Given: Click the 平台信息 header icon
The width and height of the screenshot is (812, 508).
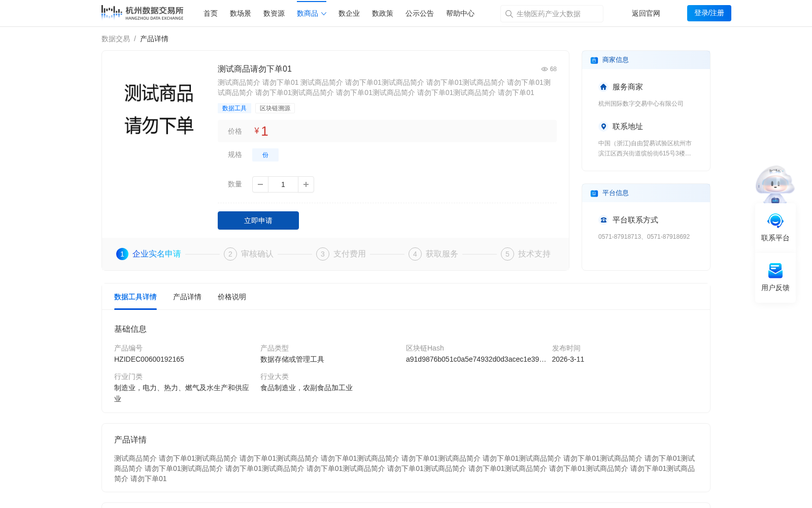Looking at the screenshot, I should click(594, 194).
